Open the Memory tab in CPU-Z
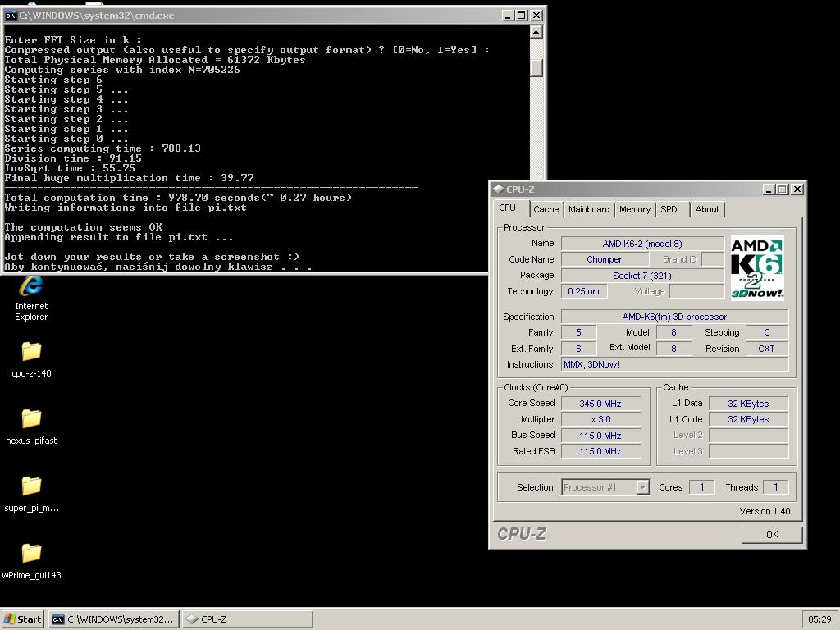This screenshot has width=840, height=630. point(634,209)
